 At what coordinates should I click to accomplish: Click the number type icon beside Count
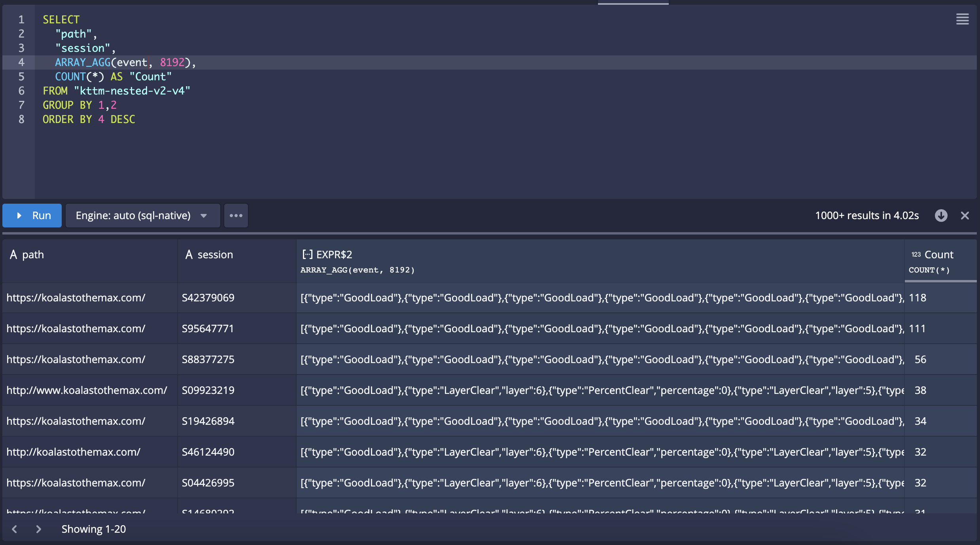click(916, 255)
